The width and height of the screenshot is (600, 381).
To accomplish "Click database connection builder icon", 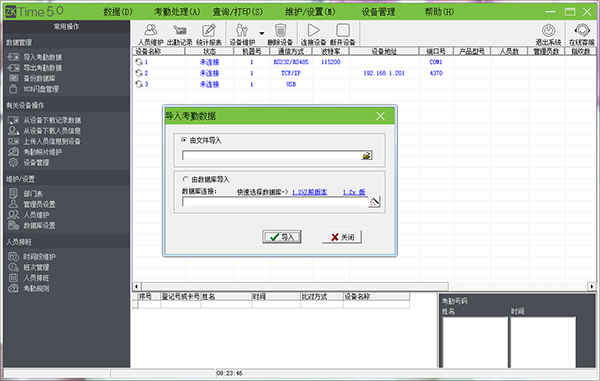I will (x=374, y=201).
